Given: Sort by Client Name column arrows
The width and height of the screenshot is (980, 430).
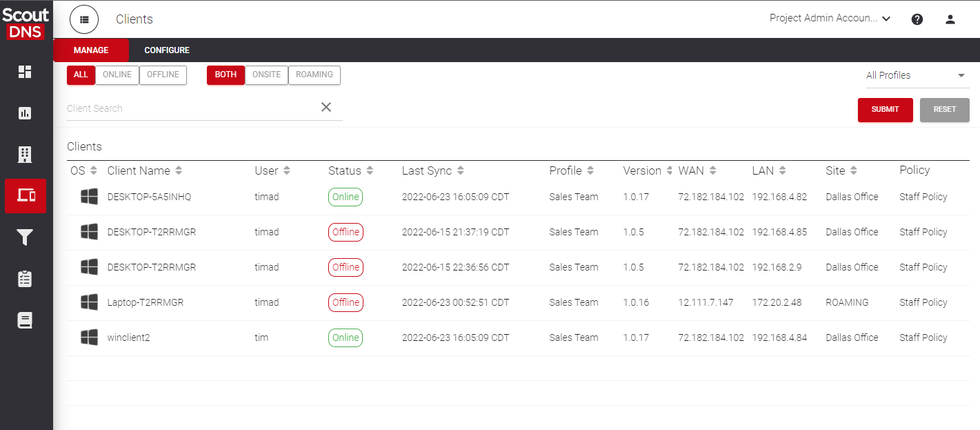Looking at the screenshot, I should 179,170.
